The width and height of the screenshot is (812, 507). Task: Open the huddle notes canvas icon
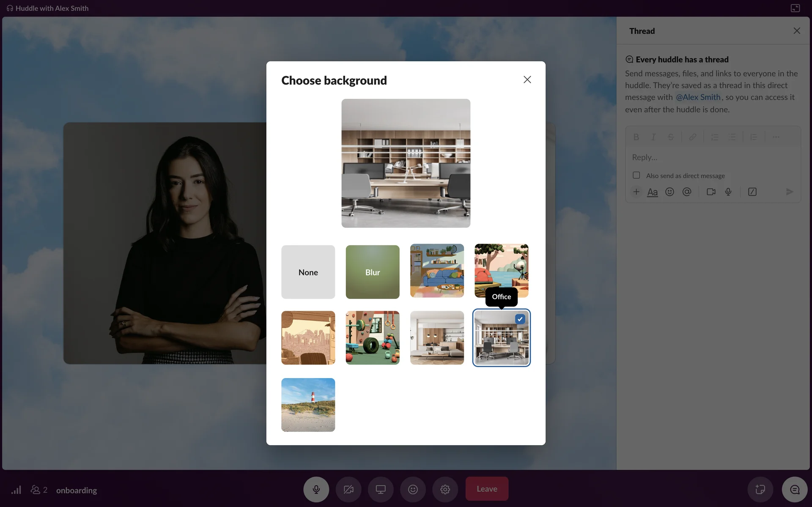760,489
